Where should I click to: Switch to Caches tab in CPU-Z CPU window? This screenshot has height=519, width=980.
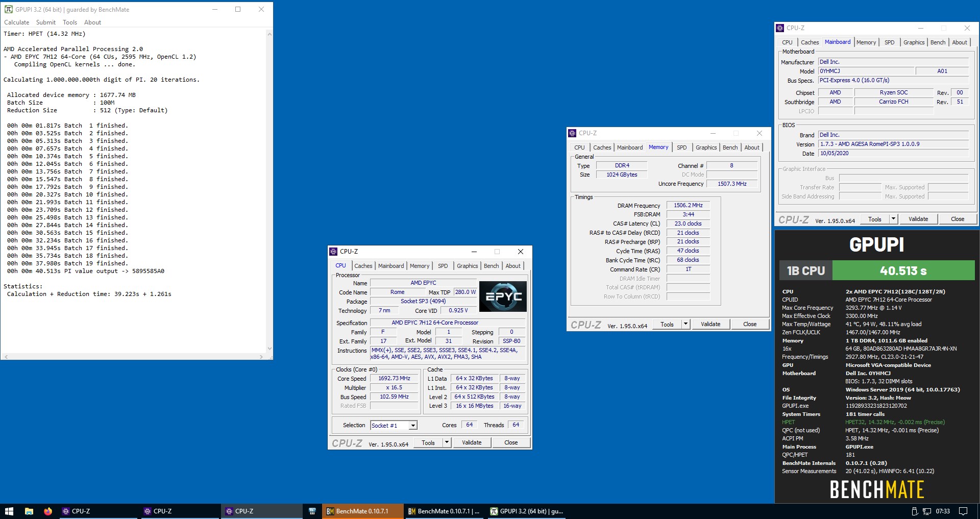(363, 266)
